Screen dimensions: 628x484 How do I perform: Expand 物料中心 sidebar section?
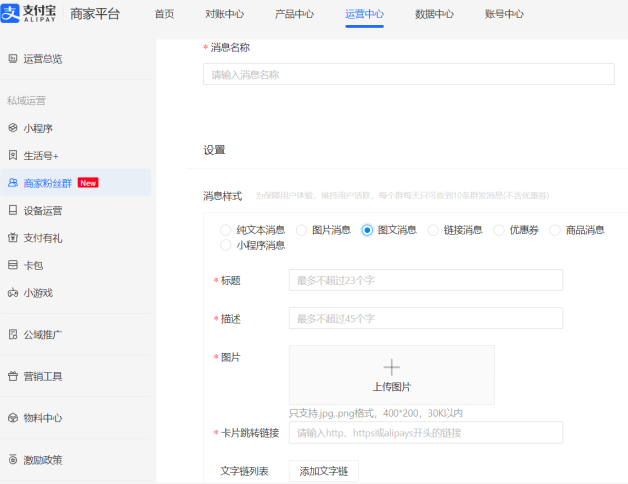43,418
